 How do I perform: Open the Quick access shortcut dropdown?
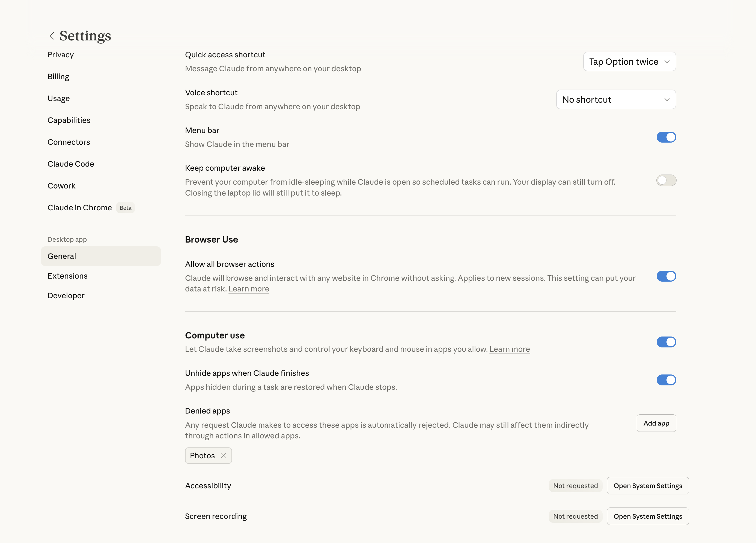coord(629,62)
